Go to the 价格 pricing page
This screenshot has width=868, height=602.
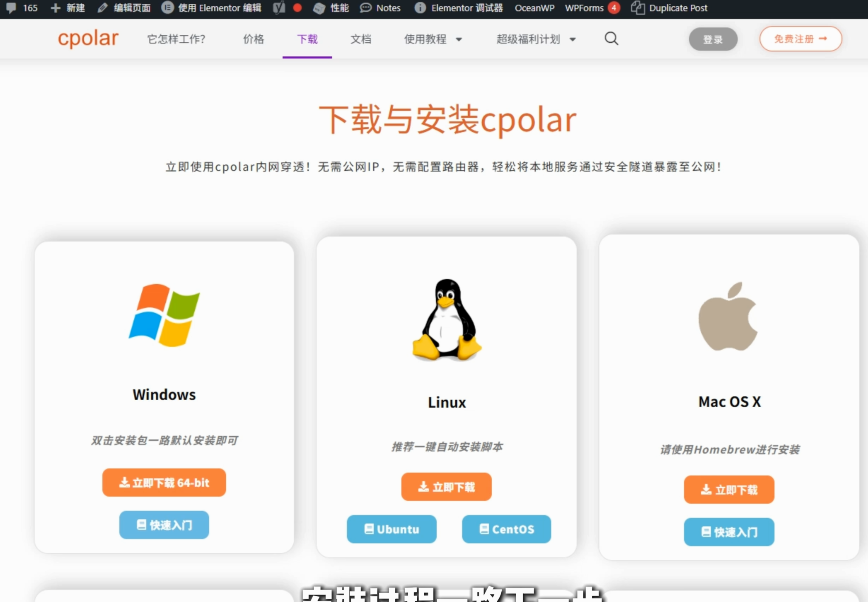[254, 39]
